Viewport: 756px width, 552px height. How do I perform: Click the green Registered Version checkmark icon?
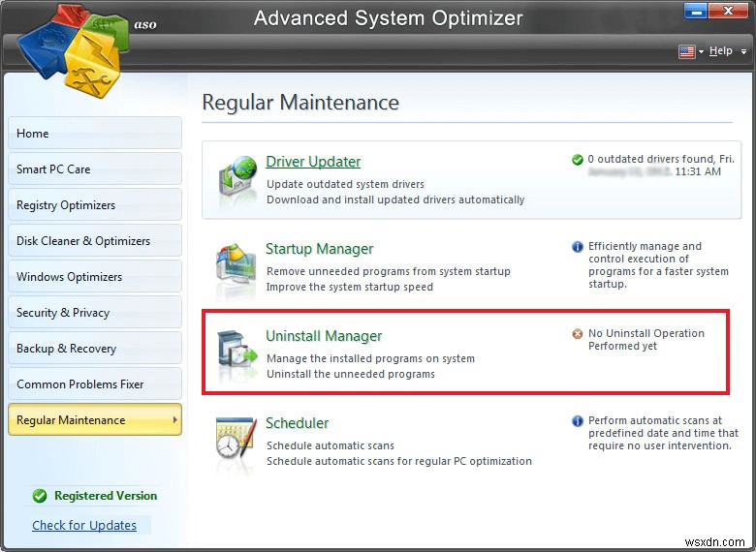40,496
